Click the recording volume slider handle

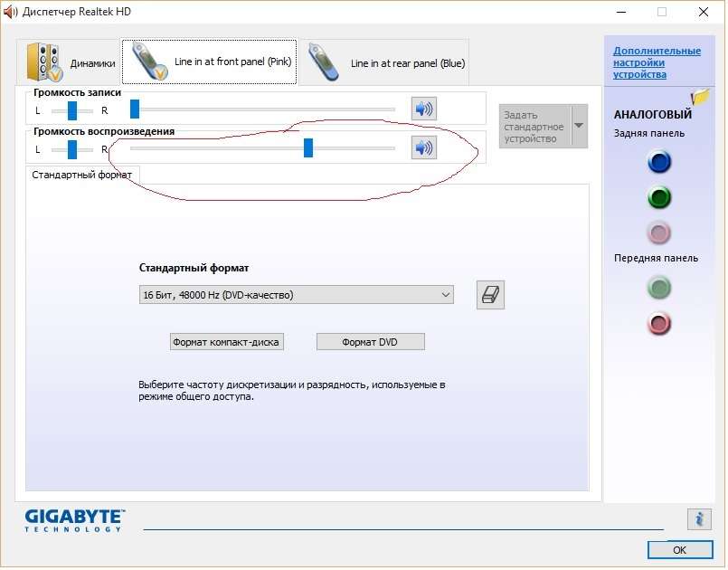tap(135, 109)
